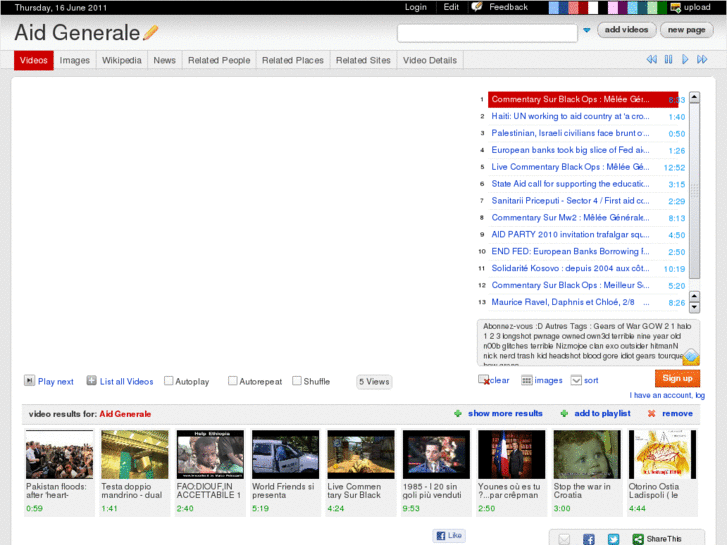Switch to the Wikipedia tab
The width and height of the screenshot is (727, 545).
(x=122, y=60)
